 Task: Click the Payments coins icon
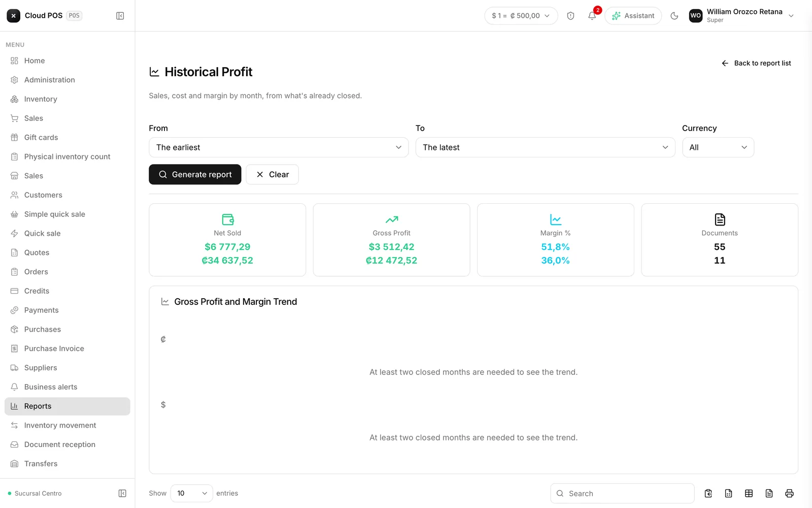click(14, 310)
